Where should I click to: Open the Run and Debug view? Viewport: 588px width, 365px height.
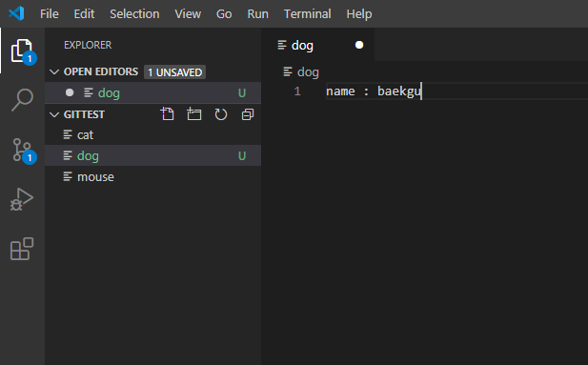22,199
